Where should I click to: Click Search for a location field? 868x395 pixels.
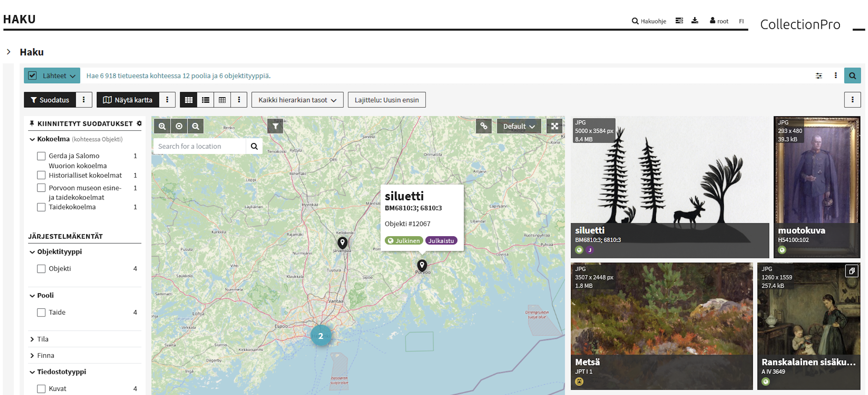[x=200, y=146]
